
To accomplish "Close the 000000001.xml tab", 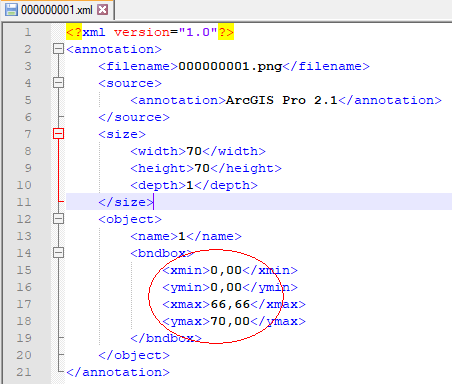I will coord(103,10).
